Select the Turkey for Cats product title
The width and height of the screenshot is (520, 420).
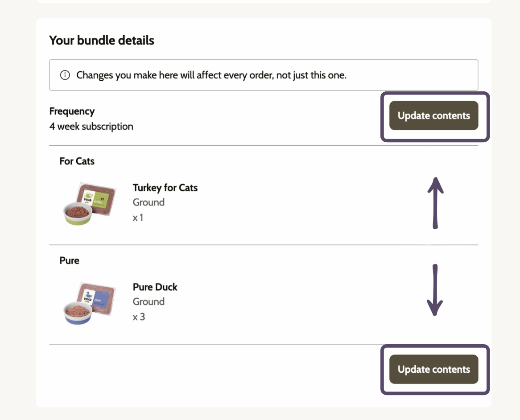[x=165, y=188]
